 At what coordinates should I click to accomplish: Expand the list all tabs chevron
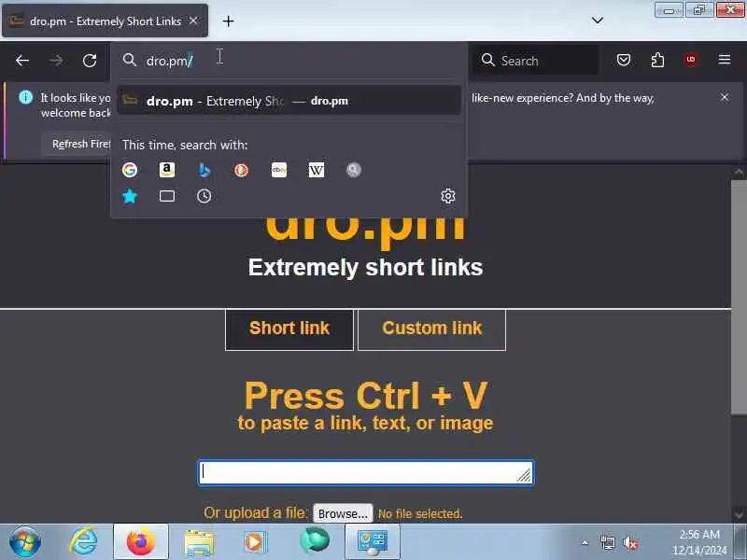(x=598, y=21)
